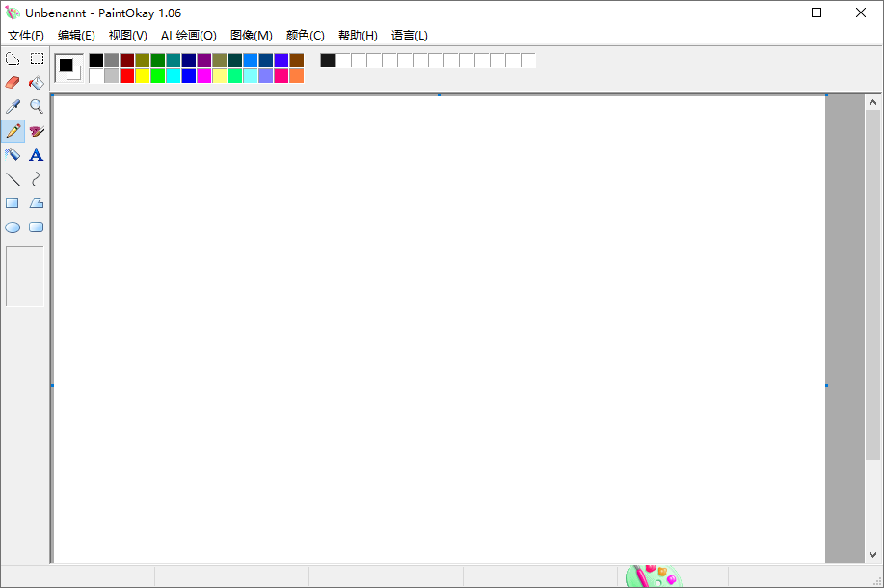Pick the Eyedropper color picker tool
884x588 pixels.
(13, 106)
